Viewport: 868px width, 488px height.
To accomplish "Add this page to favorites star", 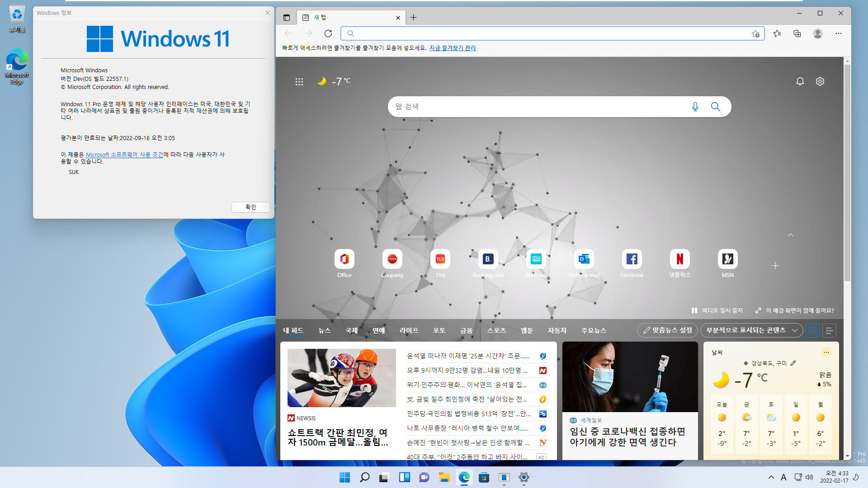I will click(x=755, y=33).
